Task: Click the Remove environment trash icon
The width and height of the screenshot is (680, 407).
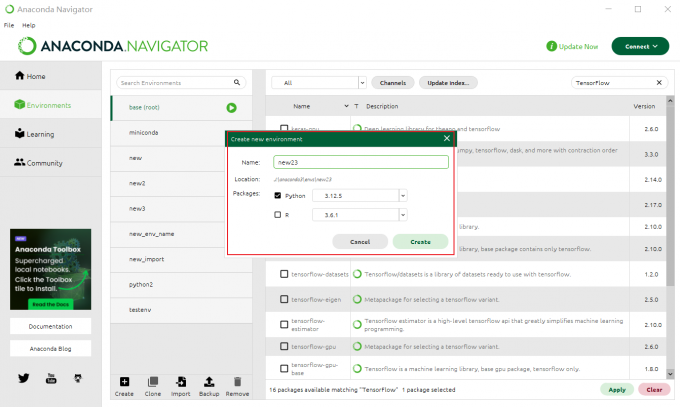Action: [x=237, y=382]
